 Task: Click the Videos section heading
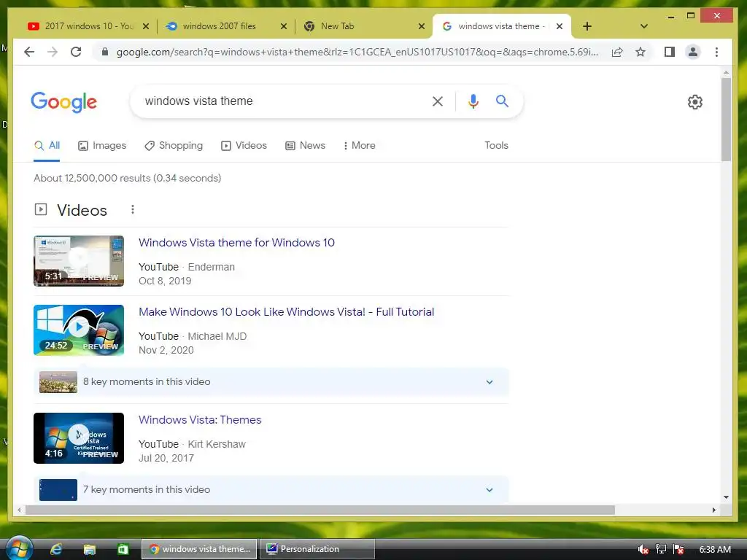coord(82,210)
